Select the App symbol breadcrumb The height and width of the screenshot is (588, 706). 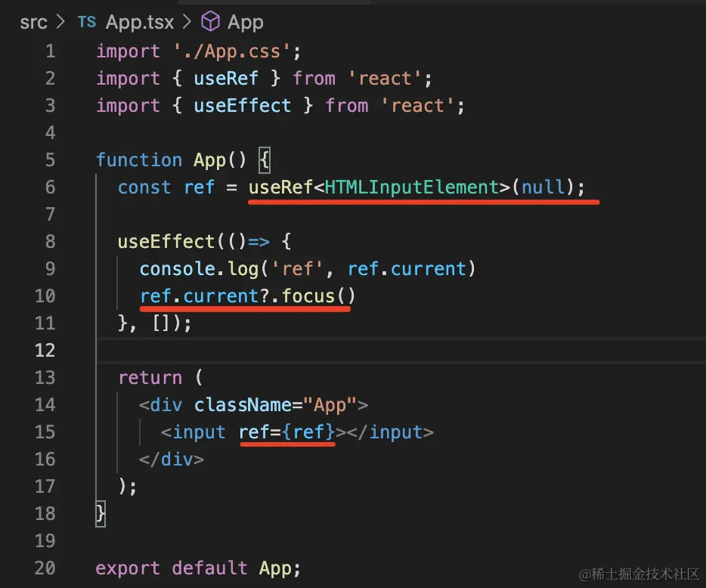click(246, 22)
